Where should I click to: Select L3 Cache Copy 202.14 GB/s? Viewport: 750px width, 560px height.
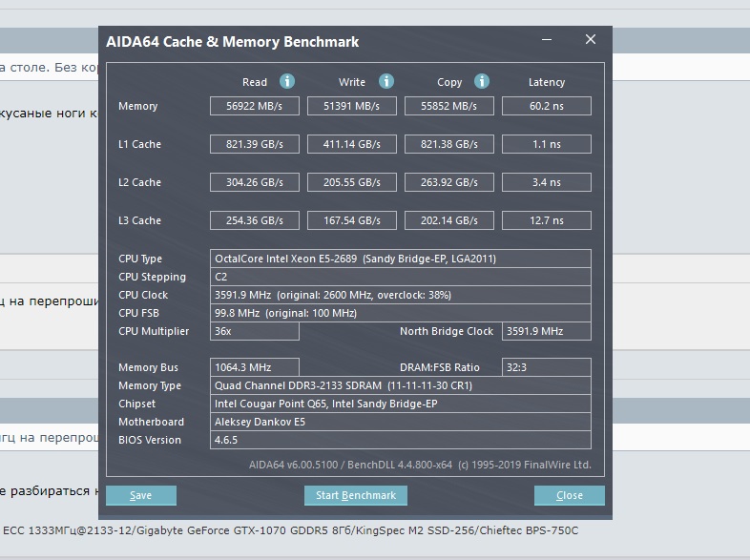pos(449,220)
